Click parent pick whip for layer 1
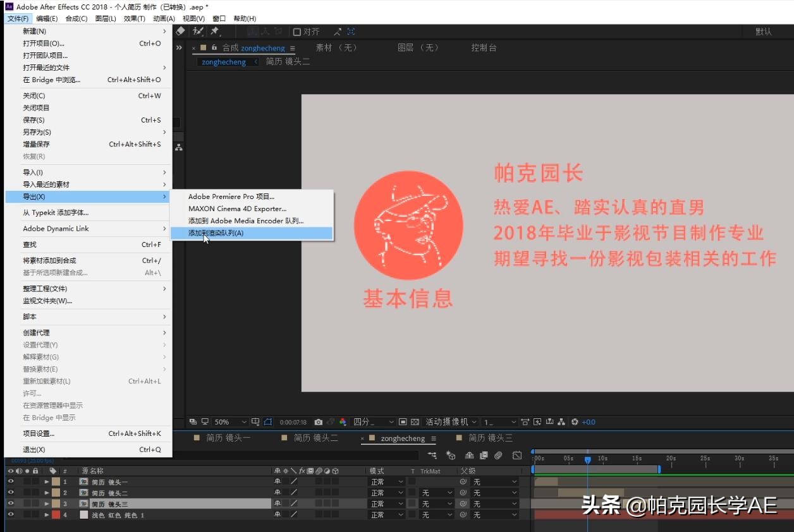 pyautogui.click(x=463, y=482)
